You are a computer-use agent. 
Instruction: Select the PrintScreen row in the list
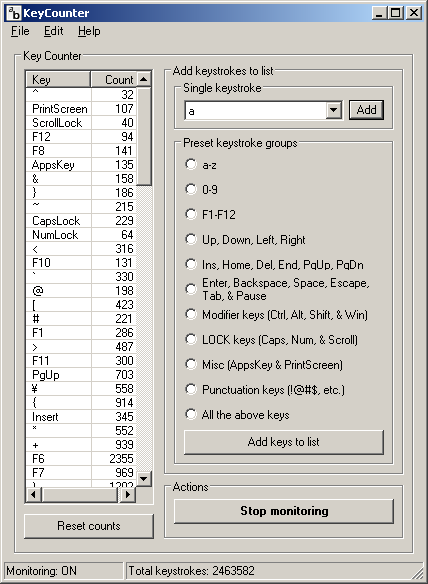[81, 109]
